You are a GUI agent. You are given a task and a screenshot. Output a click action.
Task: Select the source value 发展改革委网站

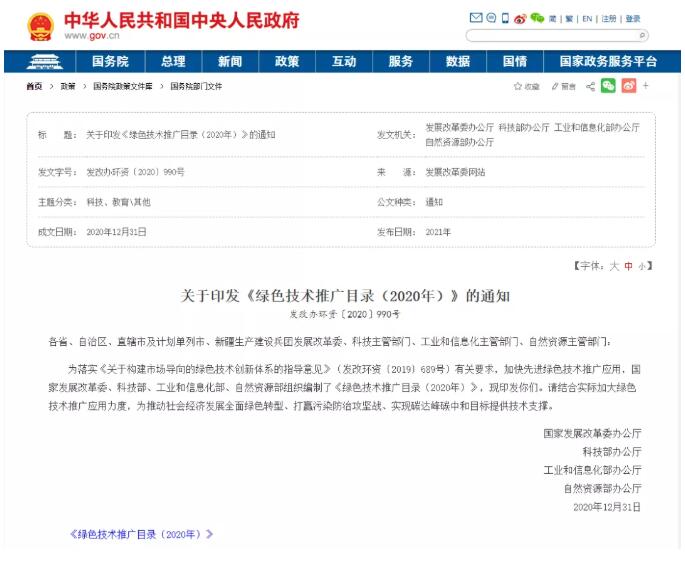455,172
